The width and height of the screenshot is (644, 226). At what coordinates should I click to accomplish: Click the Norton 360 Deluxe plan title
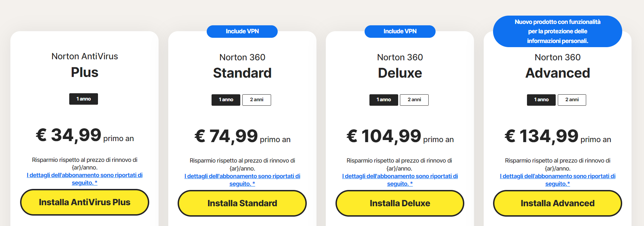pos(400,66)
